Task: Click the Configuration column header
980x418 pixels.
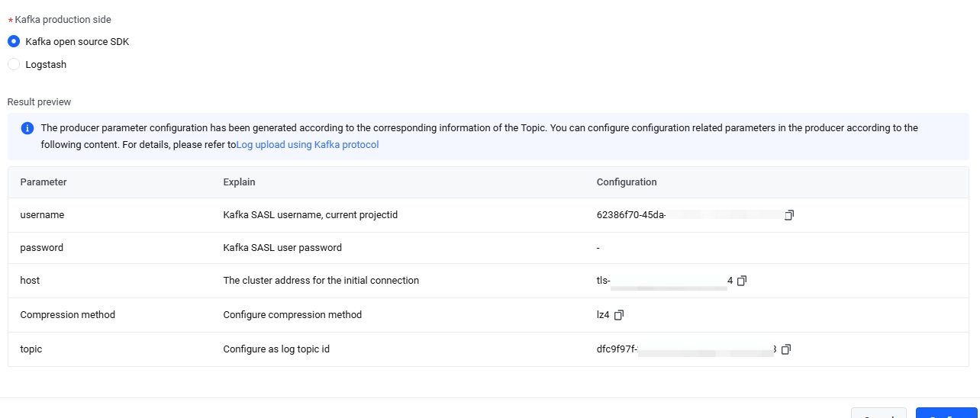Action: click(627, 182)
